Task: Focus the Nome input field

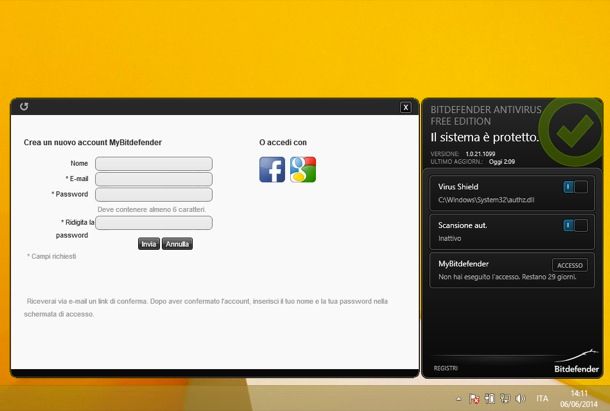Action: point(154,164)
